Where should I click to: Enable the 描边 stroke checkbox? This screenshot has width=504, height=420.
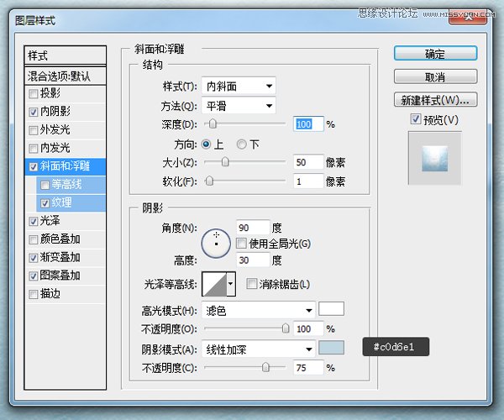tap(33, 294)
